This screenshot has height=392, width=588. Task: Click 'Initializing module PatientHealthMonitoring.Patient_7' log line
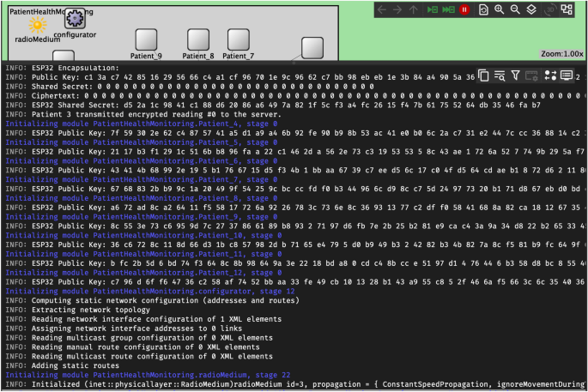tap(142, 179)
